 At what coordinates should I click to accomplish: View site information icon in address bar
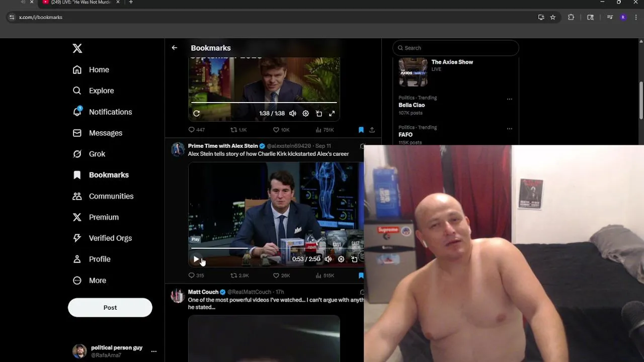tap(12, 17)
